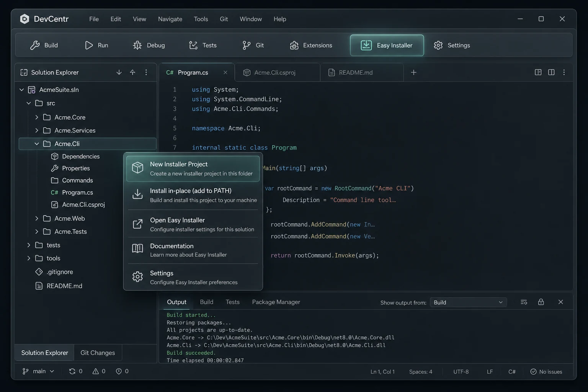The width and height of the screenshot is (588, 392).
Task: Click the Build wrench toolbar button
Action: (x=44, y=45)
